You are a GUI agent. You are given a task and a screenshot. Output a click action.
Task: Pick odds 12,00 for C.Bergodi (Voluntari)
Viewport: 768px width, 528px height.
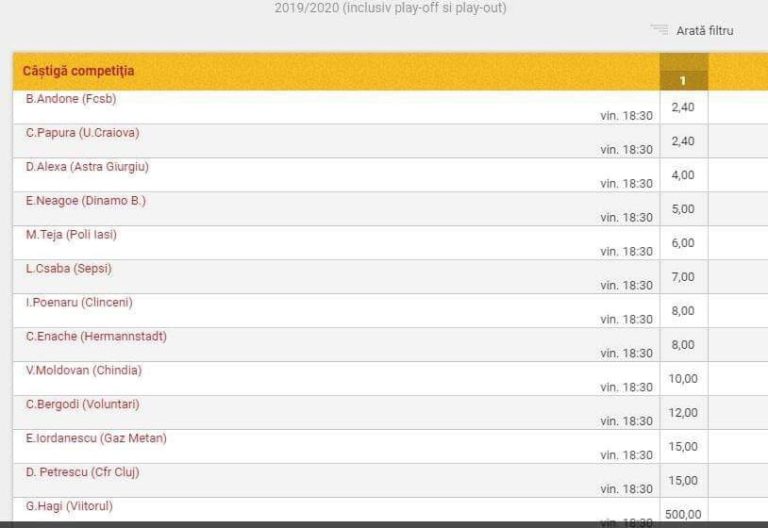(x=683, y=413)
